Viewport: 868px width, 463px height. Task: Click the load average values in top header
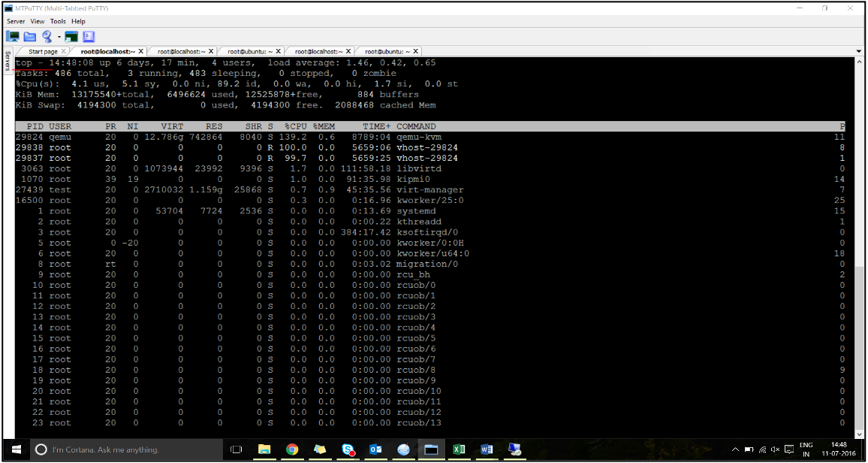coord(390,62)
